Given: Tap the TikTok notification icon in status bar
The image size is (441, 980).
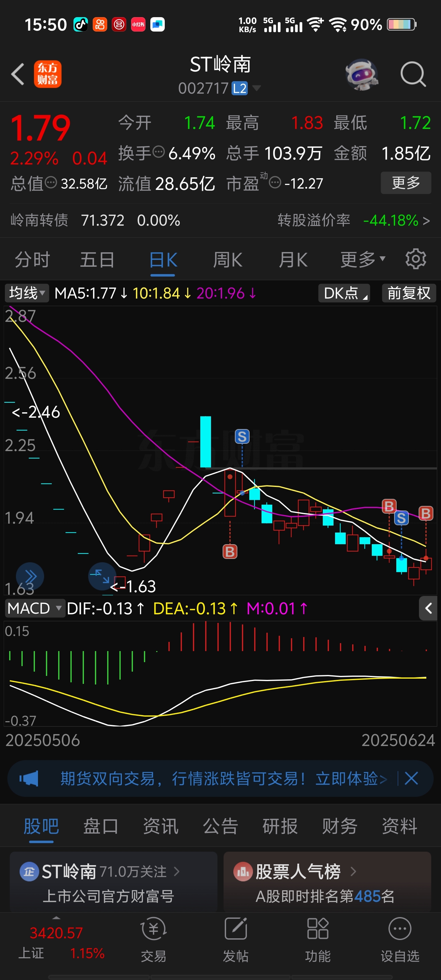Looking at the screenshot, I should tap(81, 24).
